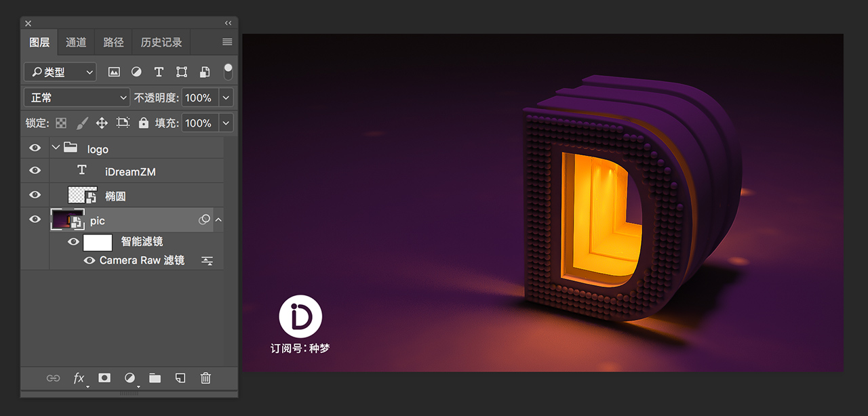Delete layer trash icon
Screen dimensions: 868x416
pos(205,378)
